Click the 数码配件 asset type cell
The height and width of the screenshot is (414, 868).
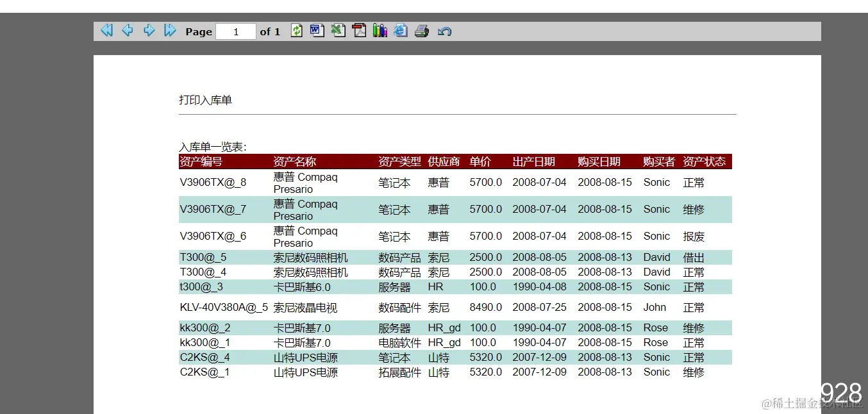[400, 308]
